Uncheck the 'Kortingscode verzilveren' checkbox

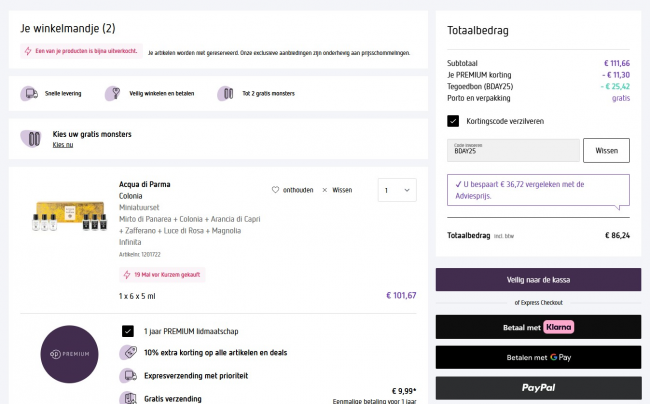[454, 121]
